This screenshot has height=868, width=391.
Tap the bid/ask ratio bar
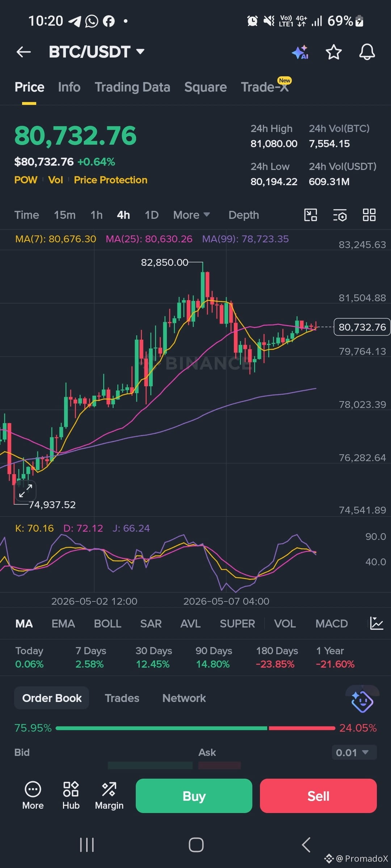(195, 728)
